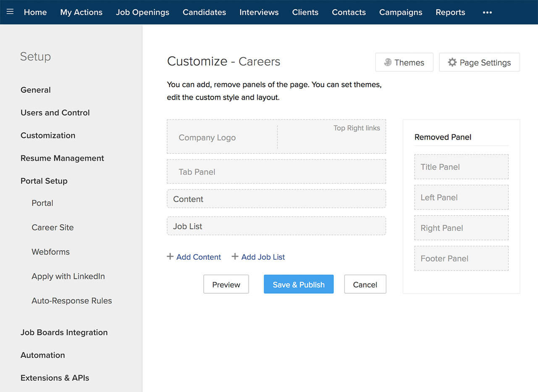Switch to the Reports tab
Image resolution: width=538 pixels, height=392 pixels.
click(450, 13)
